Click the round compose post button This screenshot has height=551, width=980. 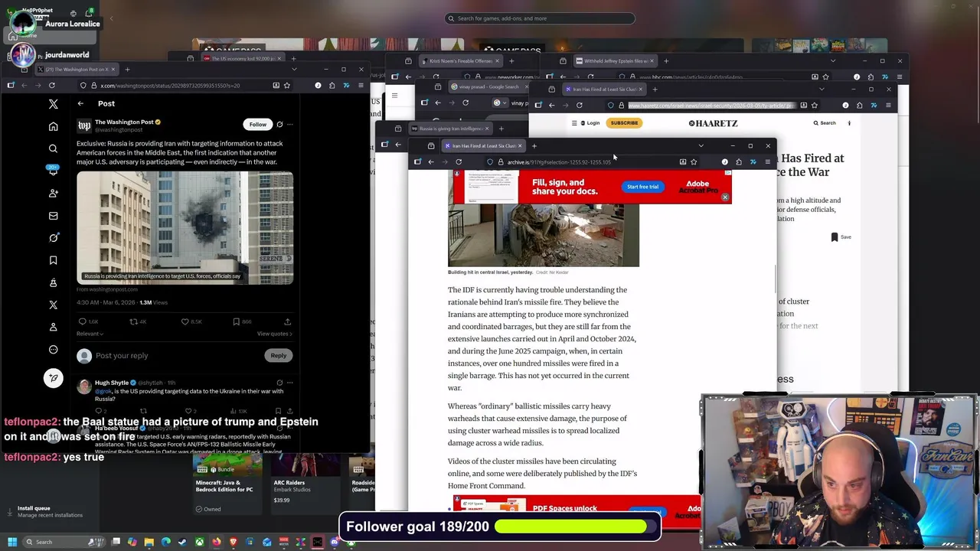(x=53, y=378)
